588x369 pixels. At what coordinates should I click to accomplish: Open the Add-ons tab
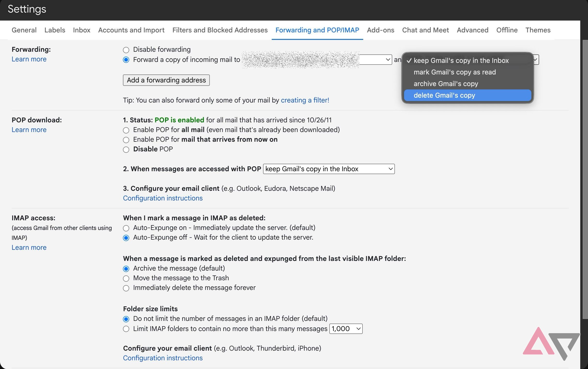[380, 30]
